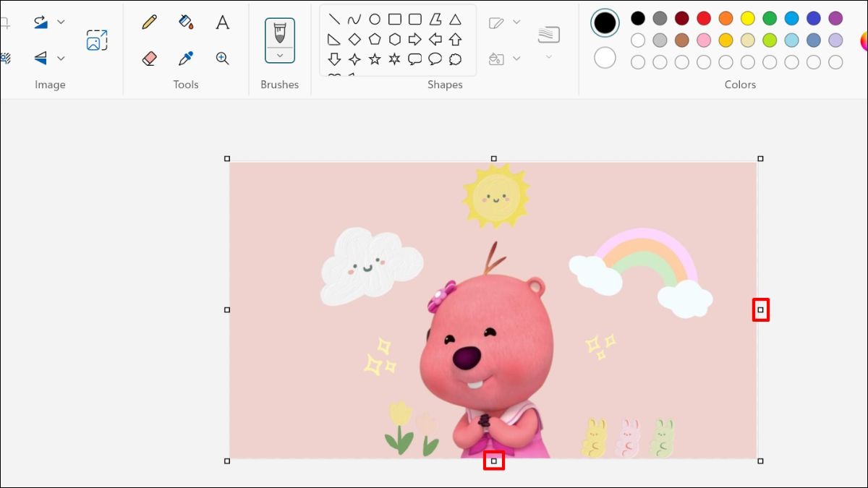Choose the Pentagon shape
The image size is (868, 488).
tap(375, 39)
